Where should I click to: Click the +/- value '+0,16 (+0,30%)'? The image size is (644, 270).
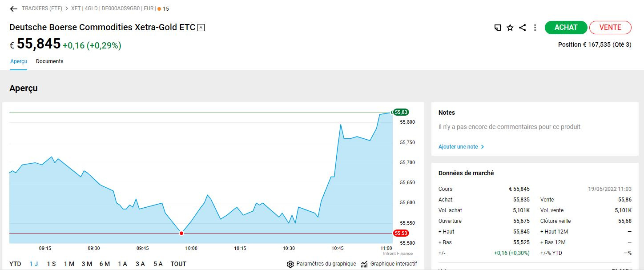(x=511, y=253)
